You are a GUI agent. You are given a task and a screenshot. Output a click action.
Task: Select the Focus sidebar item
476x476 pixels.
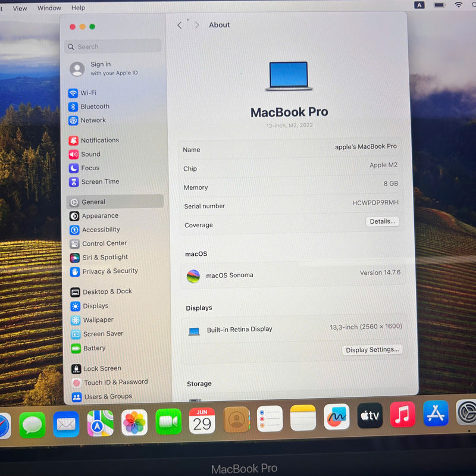click(x=90, y=168)
